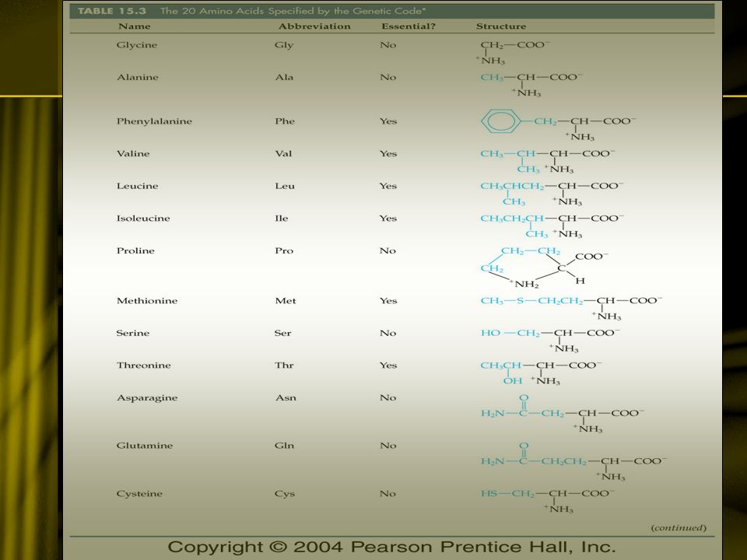Click the name 'Alanine'

pos(138,77)
